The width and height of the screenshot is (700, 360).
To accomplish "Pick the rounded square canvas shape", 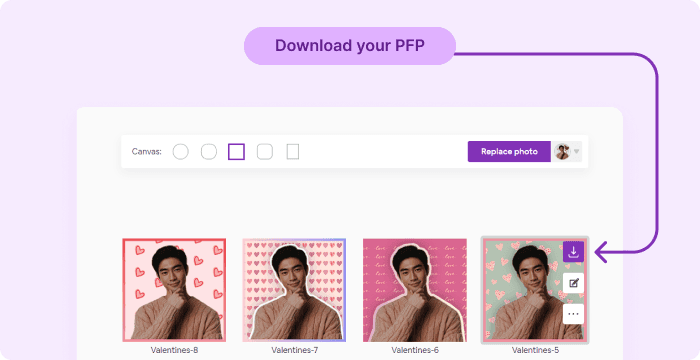I will [x=265, y=151].
